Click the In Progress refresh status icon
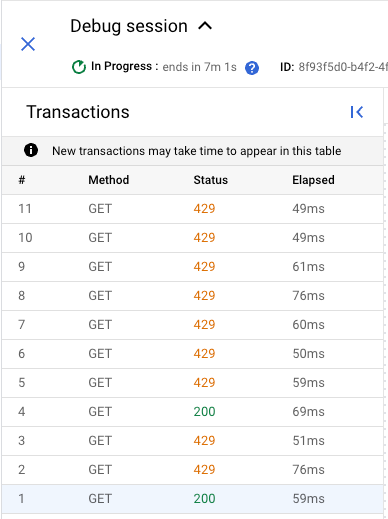Viewport: 388px width, 519px height. click(79, 67)
